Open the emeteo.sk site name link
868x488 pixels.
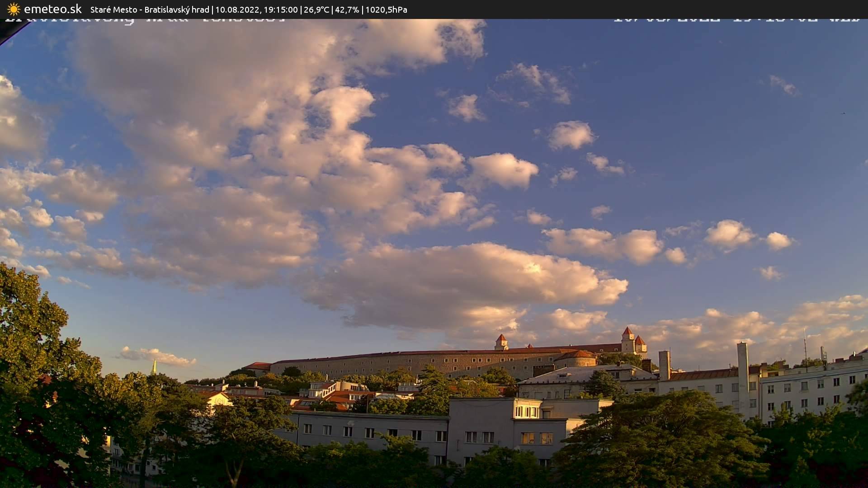52,9
